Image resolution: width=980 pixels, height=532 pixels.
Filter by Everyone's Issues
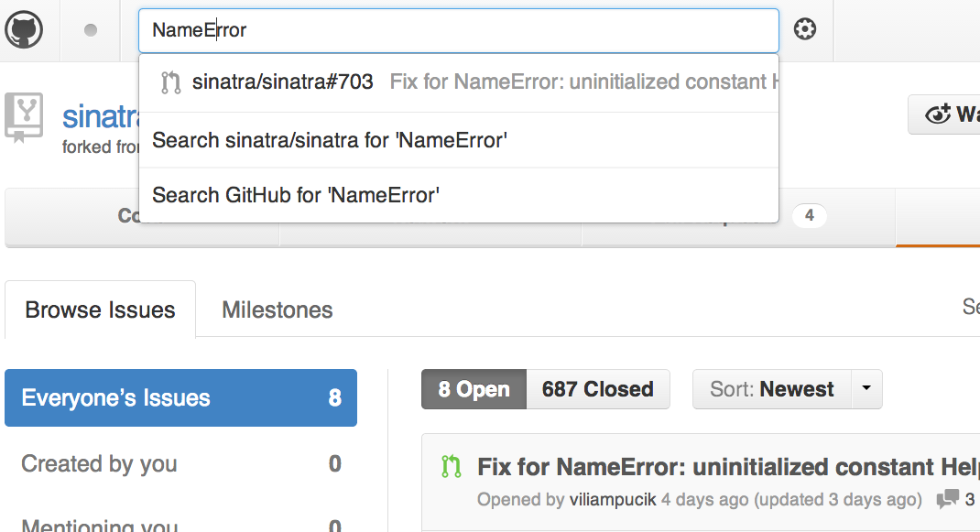tap(180, 398)
